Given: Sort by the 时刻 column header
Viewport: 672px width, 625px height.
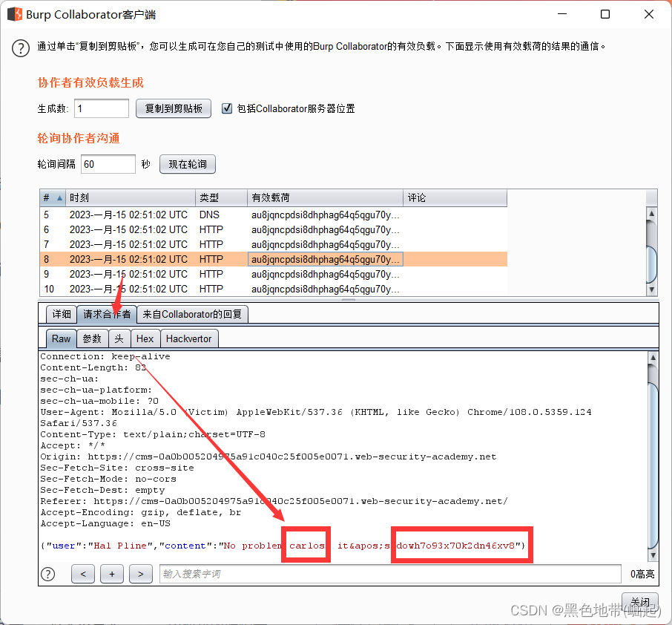Looking at the screenshot, I should [131, 197].
